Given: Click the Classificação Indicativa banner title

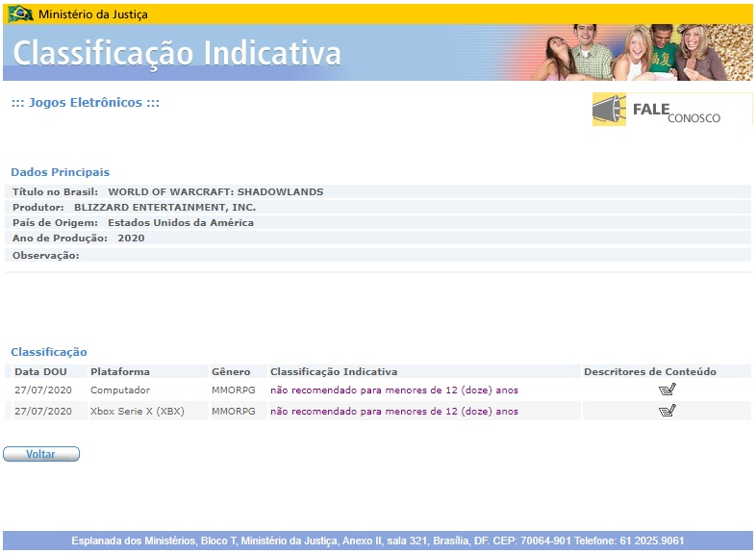Looking at the screenshot, I should (177, 53).
